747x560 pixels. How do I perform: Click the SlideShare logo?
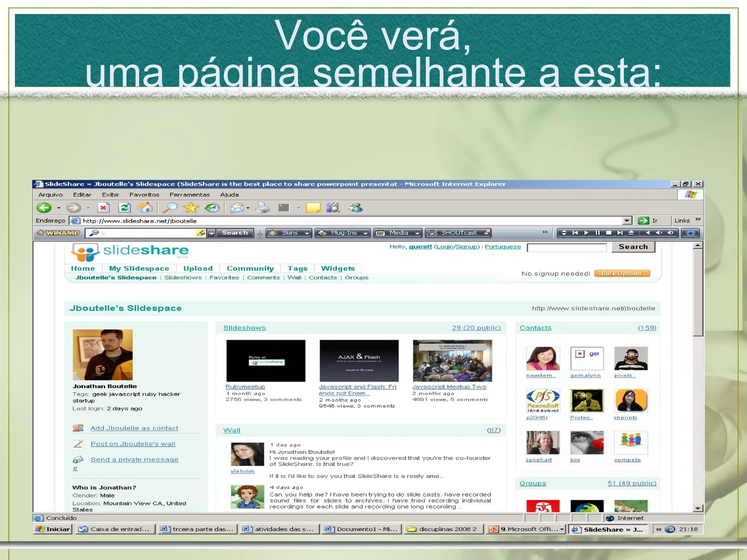tap(130, 251)
